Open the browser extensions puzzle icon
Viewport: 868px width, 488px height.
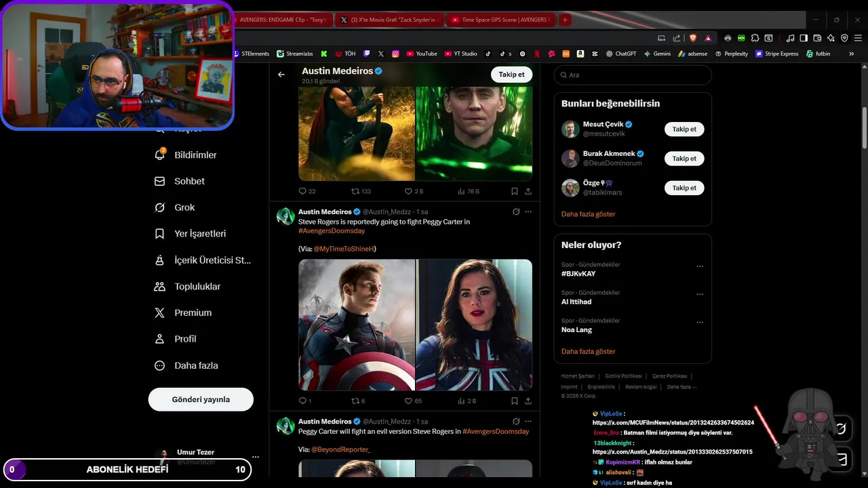(x=755, y=38)
